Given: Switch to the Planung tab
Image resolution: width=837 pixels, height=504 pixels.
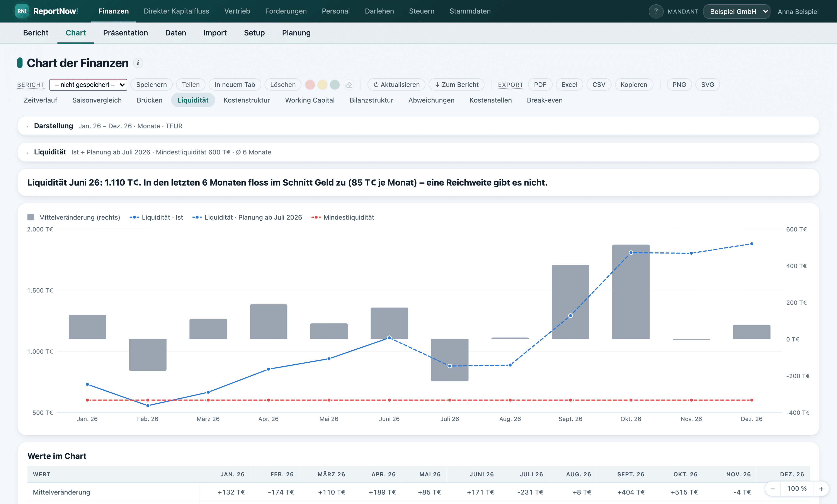Looking at the screenshot, I should coord(296,33).
